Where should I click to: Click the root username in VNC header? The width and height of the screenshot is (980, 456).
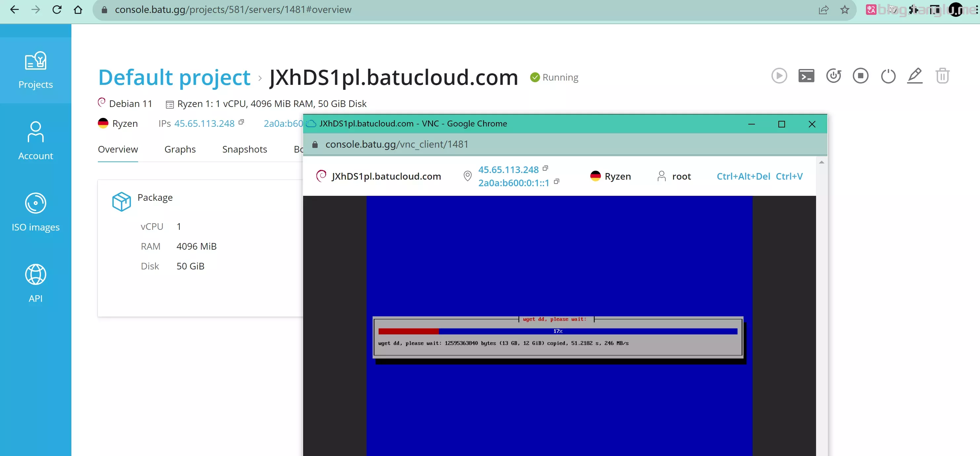tap(681, 176)
